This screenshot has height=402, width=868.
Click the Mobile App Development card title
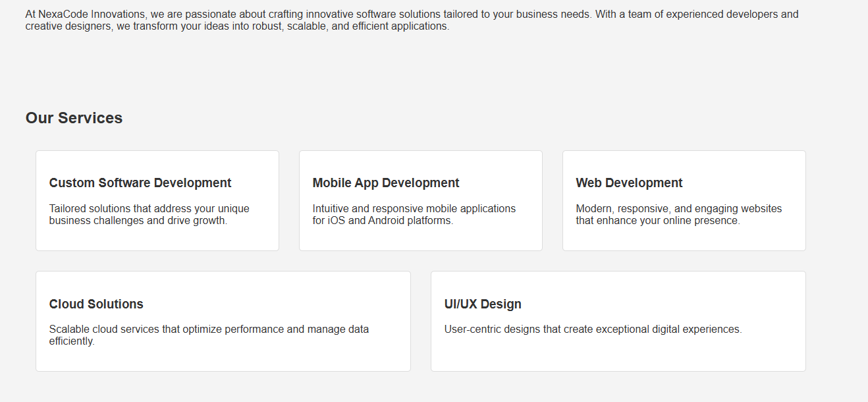(x=386, y=183)
